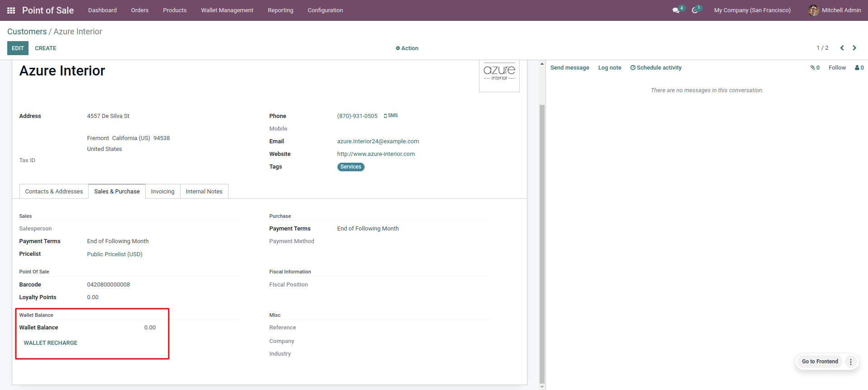Click the record pager 1 / 2
The image size is (868, 390).
[x=822, y=48]
